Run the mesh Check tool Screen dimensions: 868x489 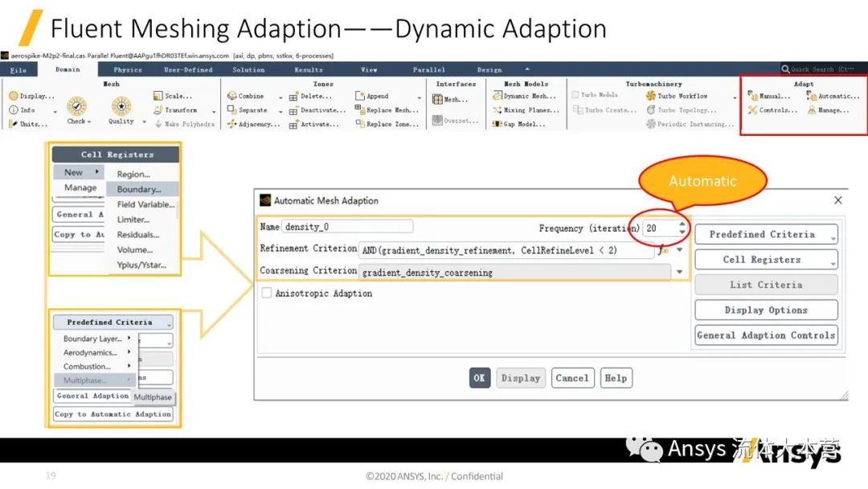click(76, 109)
